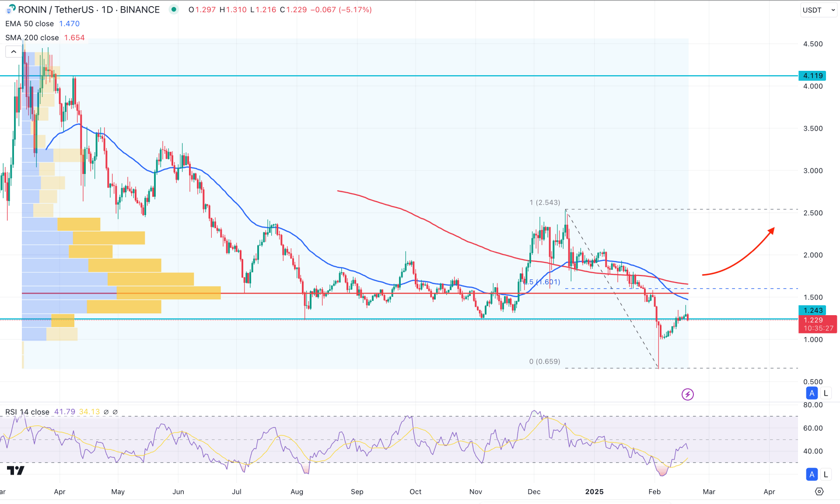Select the Fibonacci 0.5 (1.601) label
This screenshot has height=504, width=840.
tap(542, 282)
